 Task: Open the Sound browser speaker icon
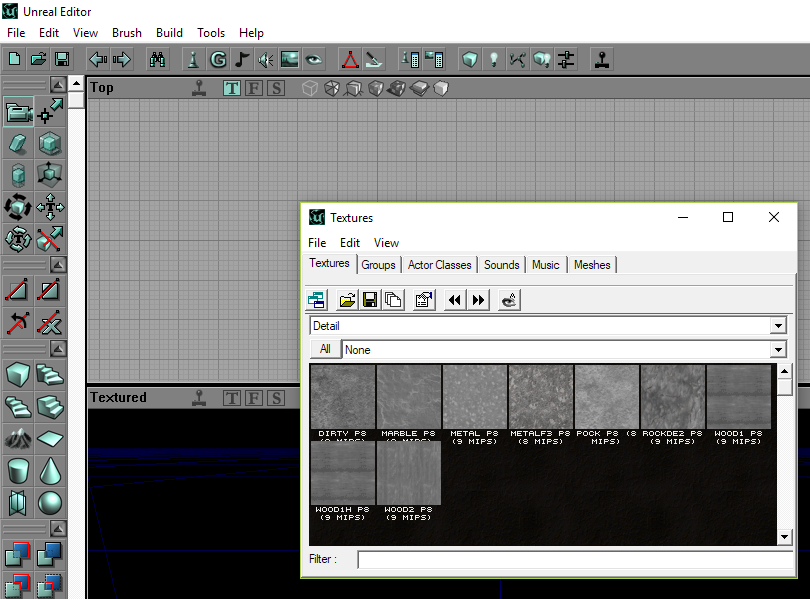[x=266, y=59]
